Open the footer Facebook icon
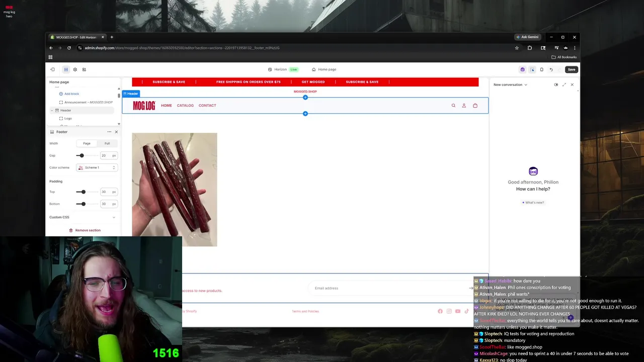 click(440, 311)
